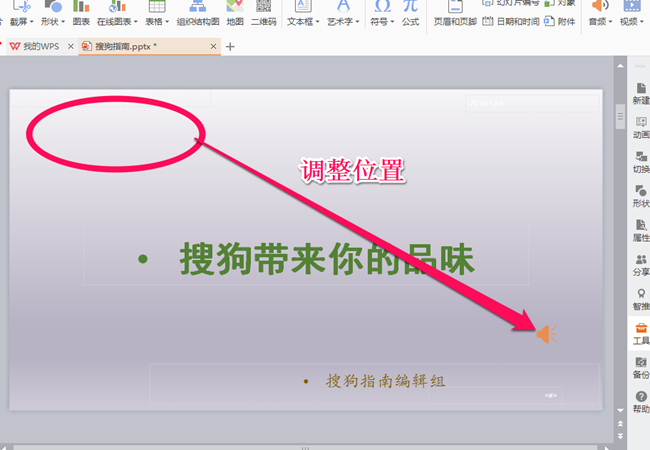The width and height of the screenshot is (650, 450).
Task: Open 帮助 help from the sidebar
Action: (x=641, y=402)
